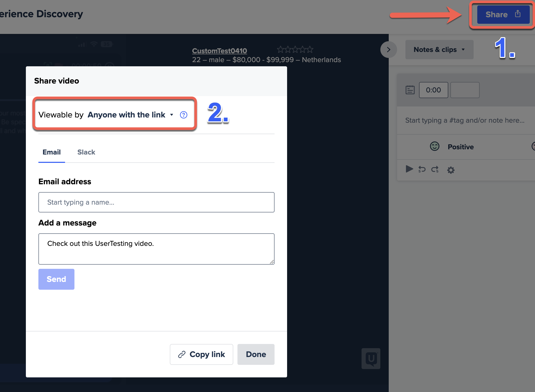Open the Viewable by permissions dropdown

pyautogui.click(x=130, y=115)
